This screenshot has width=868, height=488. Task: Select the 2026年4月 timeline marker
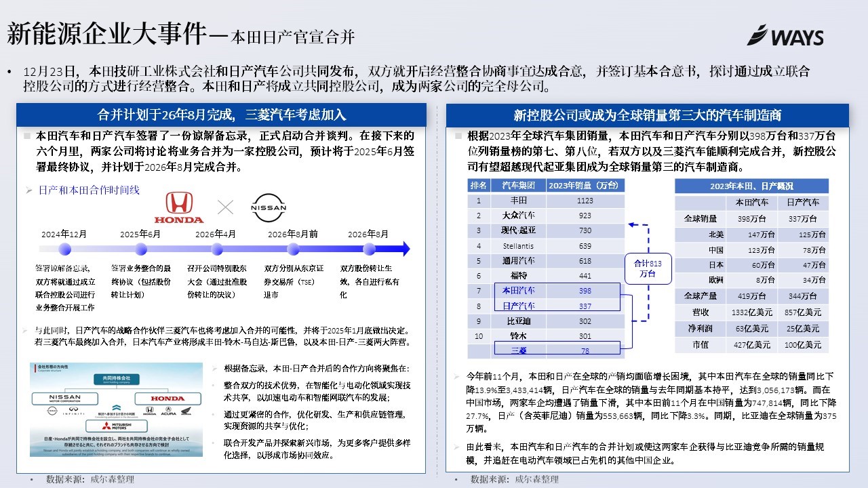coord(217,249)
